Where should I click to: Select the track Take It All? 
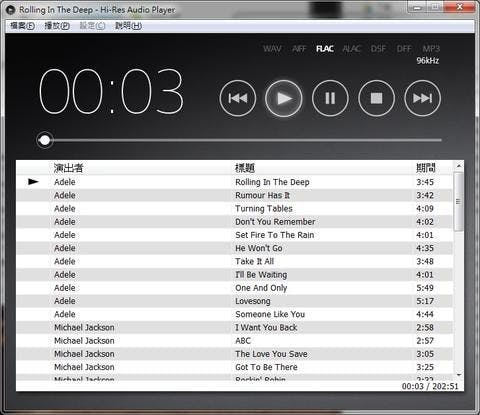click(235, 261)
